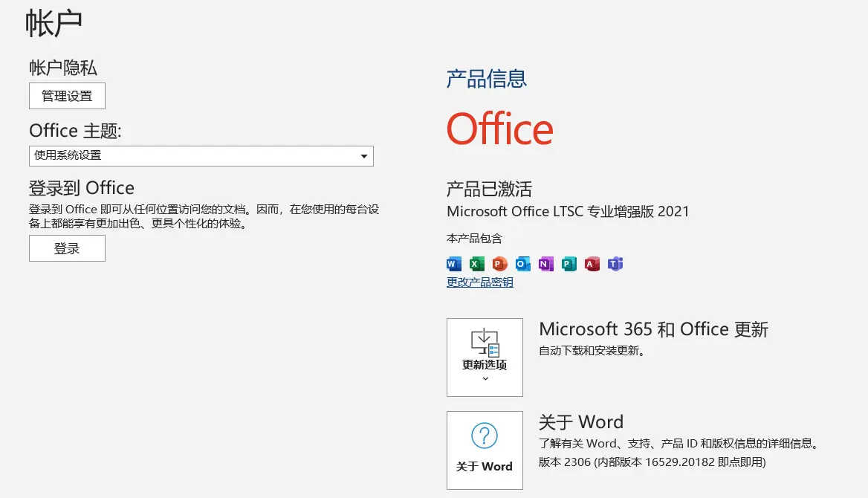Select the 产品信息 heading

(x=487, y=79)
